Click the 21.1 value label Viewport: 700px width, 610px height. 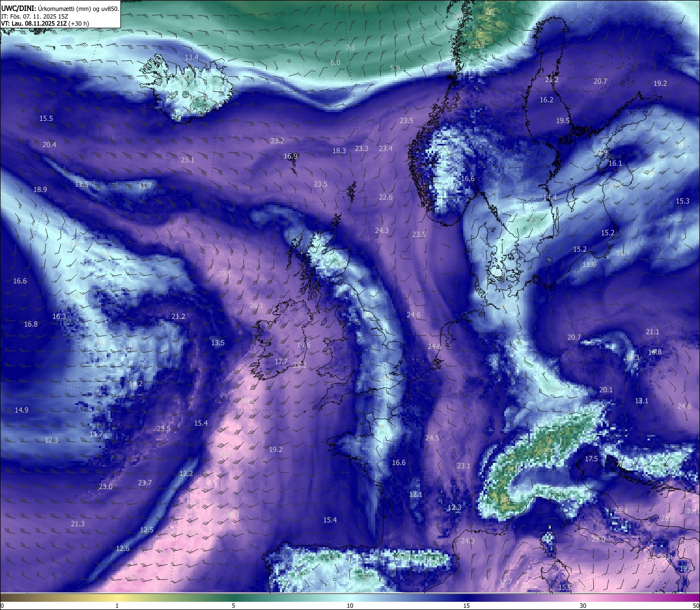[652, 332]
